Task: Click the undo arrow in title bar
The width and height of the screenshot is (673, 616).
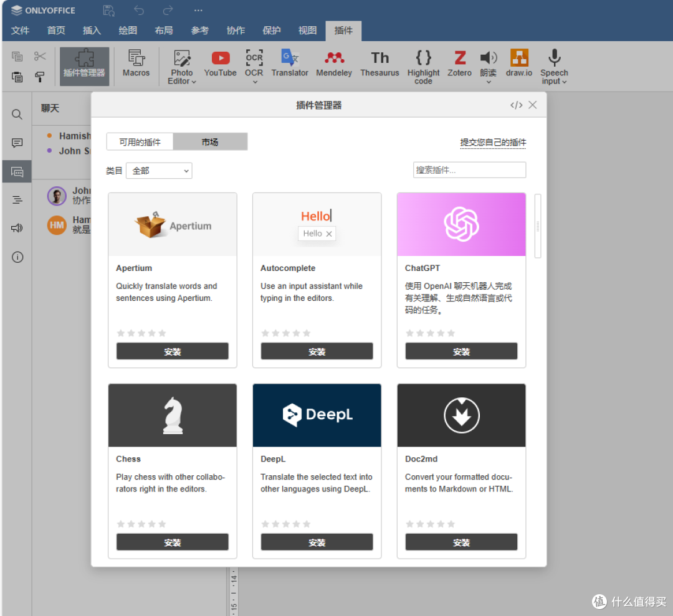Action: tap(138, 10)
